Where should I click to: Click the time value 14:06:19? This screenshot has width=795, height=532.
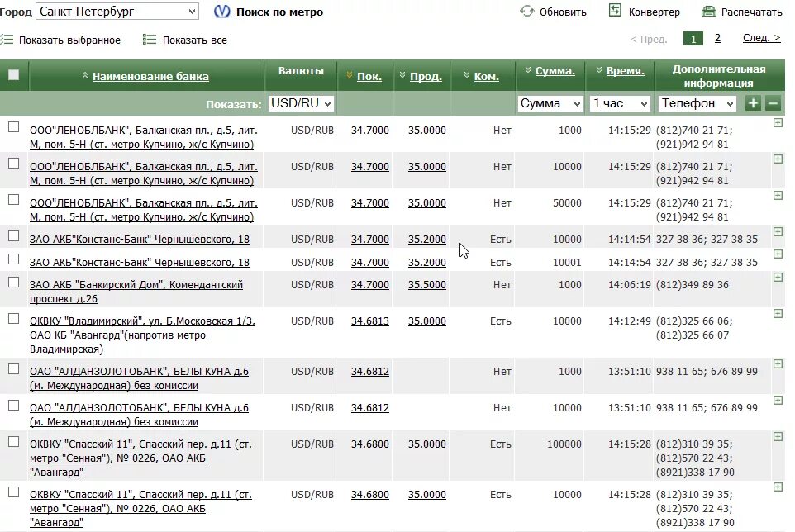629,284
